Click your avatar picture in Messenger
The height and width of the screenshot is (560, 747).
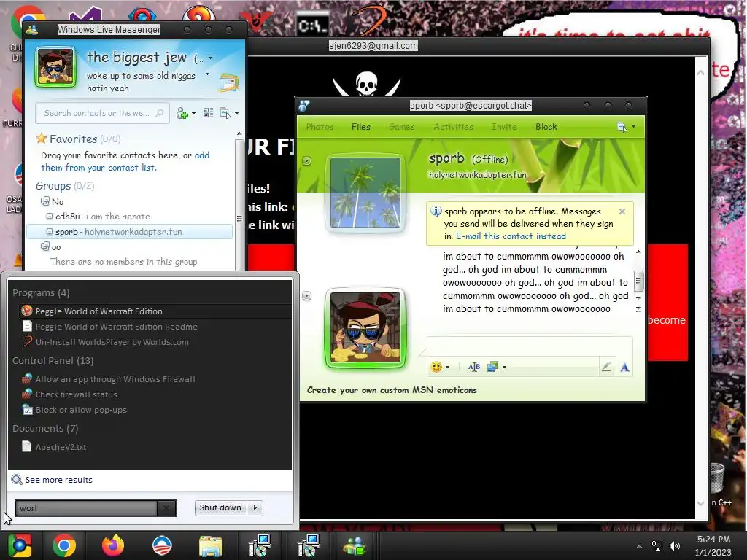(55, 67)
